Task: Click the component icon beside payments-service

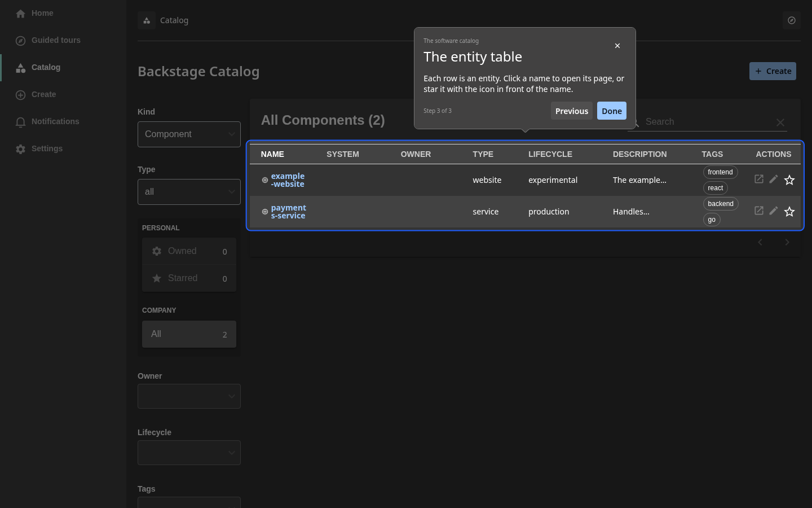Action: point(265,212)
